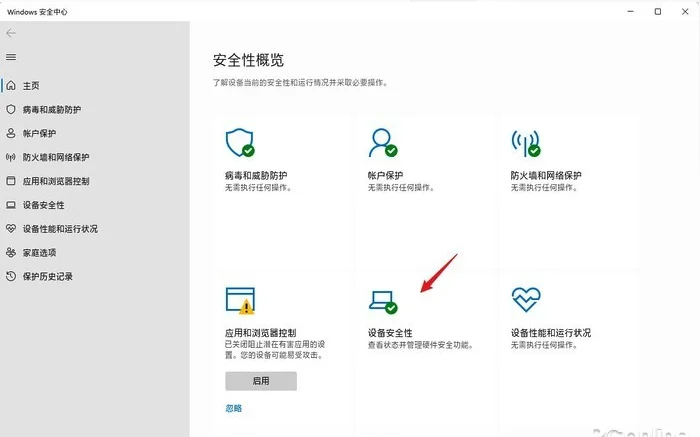Click the back arrow icon

pos(11,33)
